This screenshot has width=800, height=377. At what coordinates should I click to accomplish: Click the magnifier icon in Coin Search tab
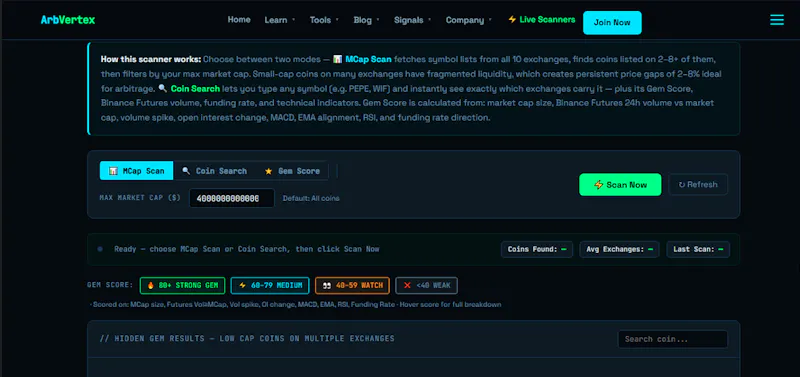coord(186,171)
